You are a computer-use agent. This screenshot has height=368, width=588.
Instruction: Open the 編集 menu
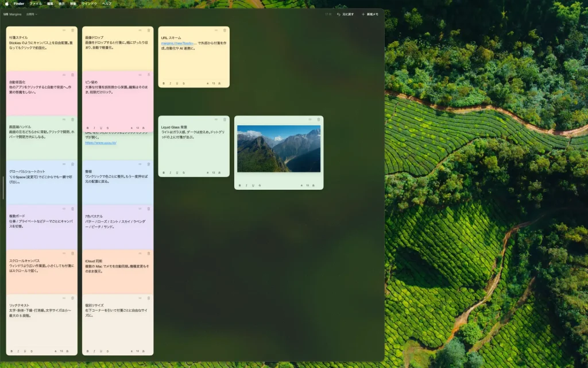pyautogui.click(x=51, y=4)
